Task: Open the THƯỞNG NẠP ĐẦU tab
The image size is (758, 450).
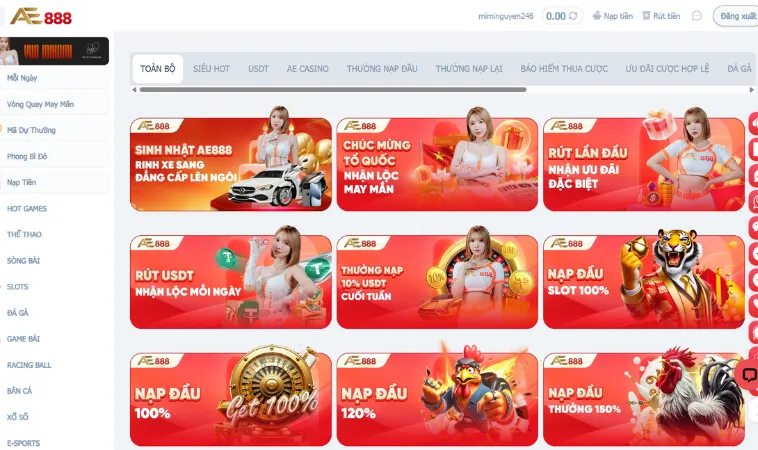Action: [x=382, y=69]
